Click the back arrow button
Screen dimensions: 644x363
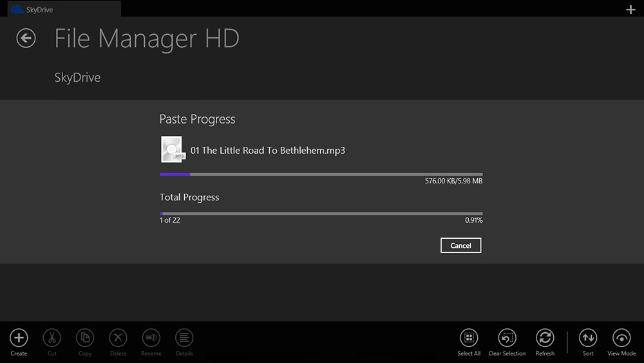coord(26,38)
